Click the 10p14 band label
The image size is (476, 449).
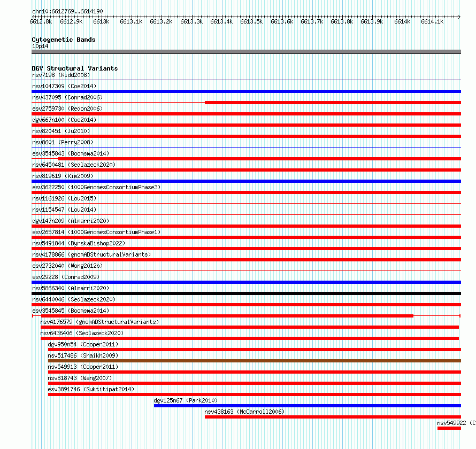(x=40, y=46)
